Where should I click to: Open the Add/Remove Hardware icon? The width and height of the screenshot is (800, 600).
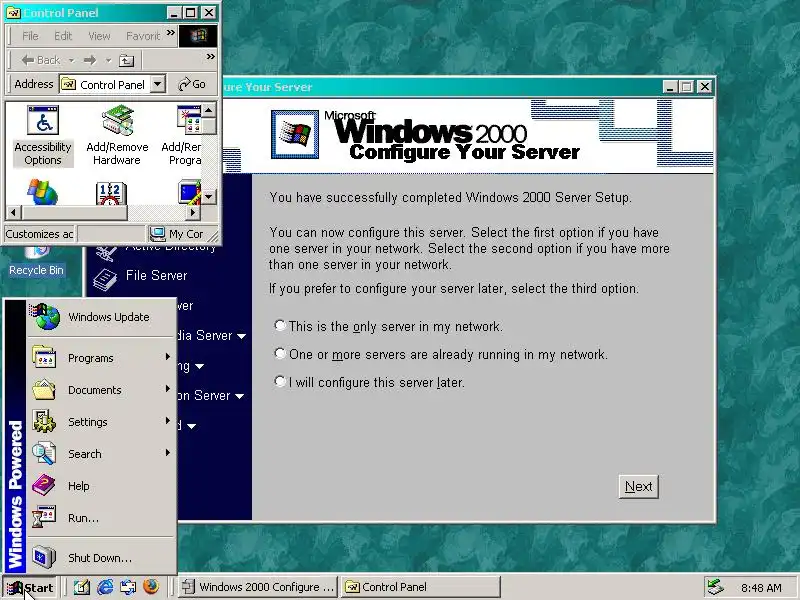pyautogui.click(x=117, y=136)
